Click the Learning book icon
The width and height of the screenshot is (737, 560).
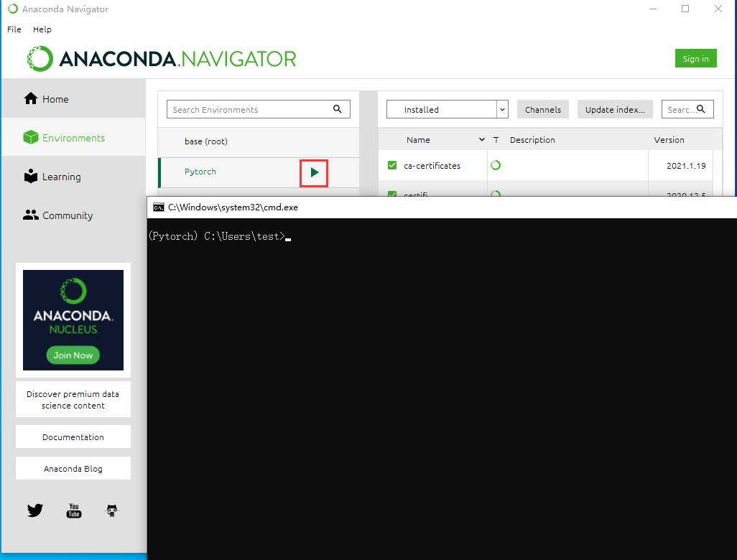(x=31, y=176)
